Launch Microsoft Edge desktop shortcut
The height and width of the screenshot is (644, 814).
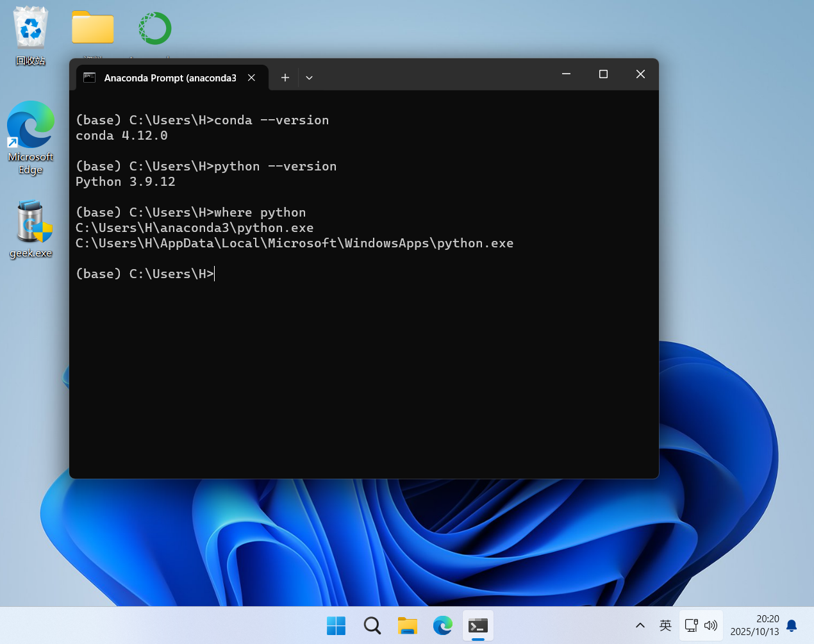click(x=31, y=138)
